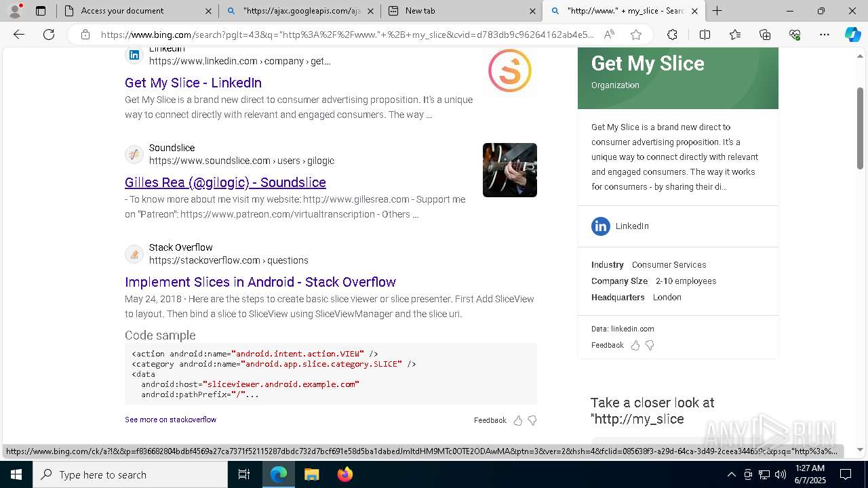Switch to the New tab tab
Viewport: 868px width, 488px height.
[461, 11]
